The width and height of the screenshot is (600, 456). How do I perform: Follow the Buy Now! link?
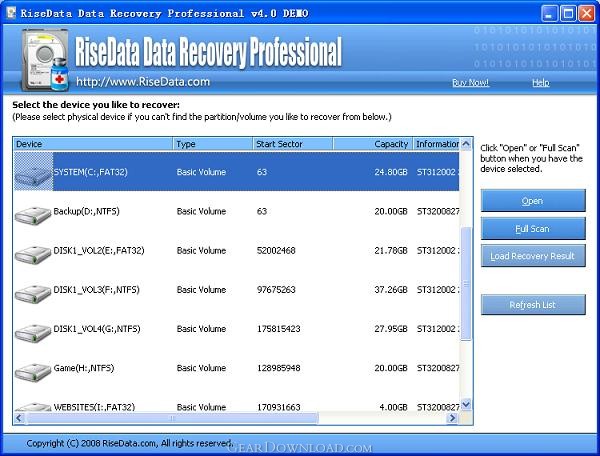[x=470, y=83]
